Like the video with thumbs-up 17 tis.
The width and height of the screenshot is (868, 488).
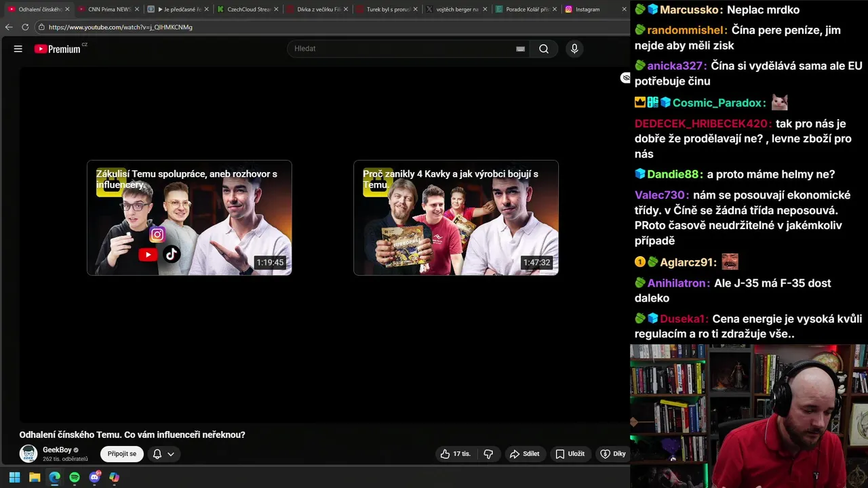click(x=456, y=454)
